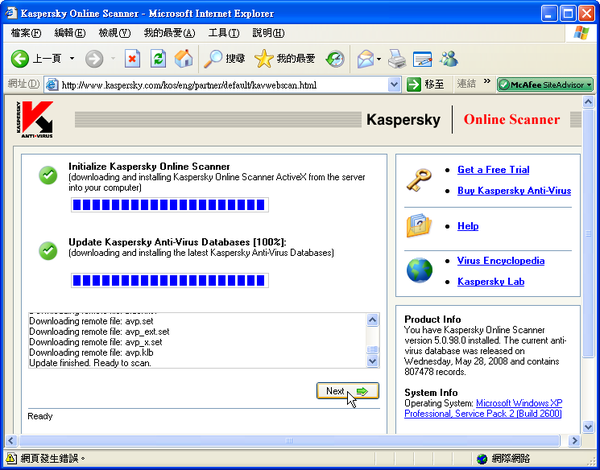Click the 網際網路 Internet zone indicator
This screenshot has height=470, width=600.
pos(503,458)
